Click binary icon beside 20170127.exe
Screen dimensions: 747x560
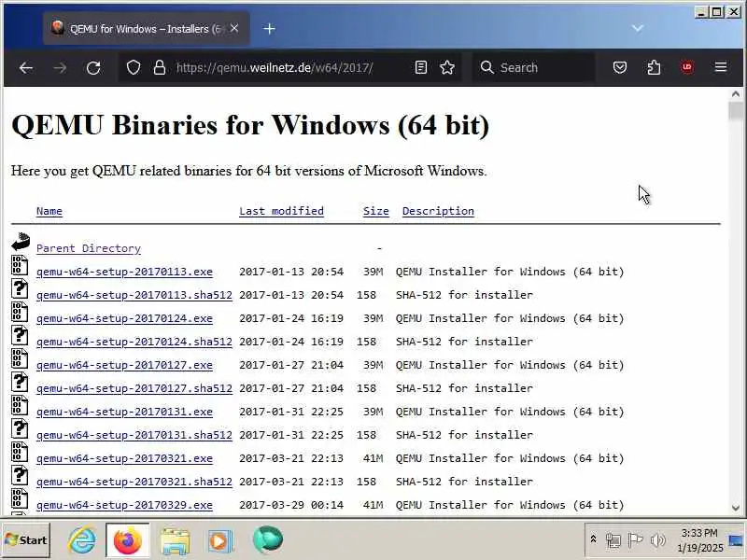(x=20, y=358)
